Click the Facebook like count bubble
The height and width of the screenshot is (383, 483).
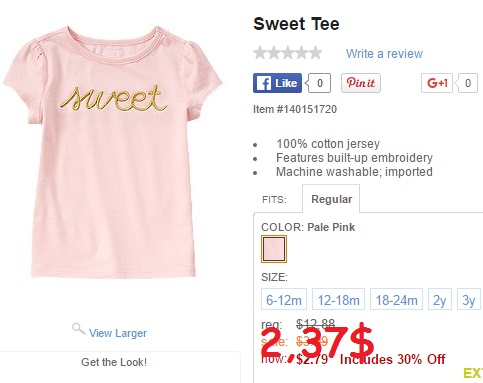point(319,83)
